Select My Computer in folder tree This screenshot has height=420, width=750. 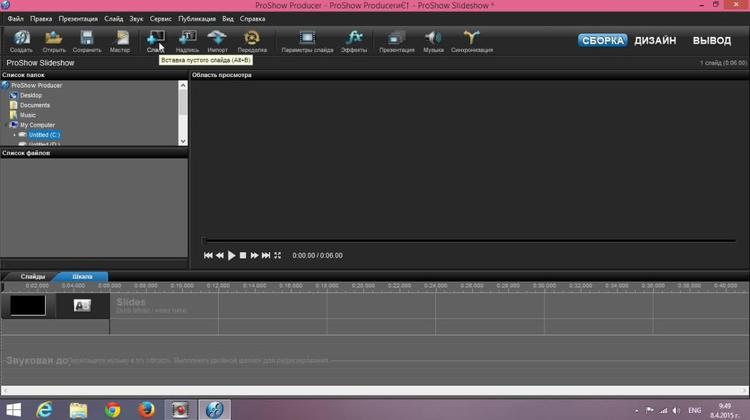(37, 125)
